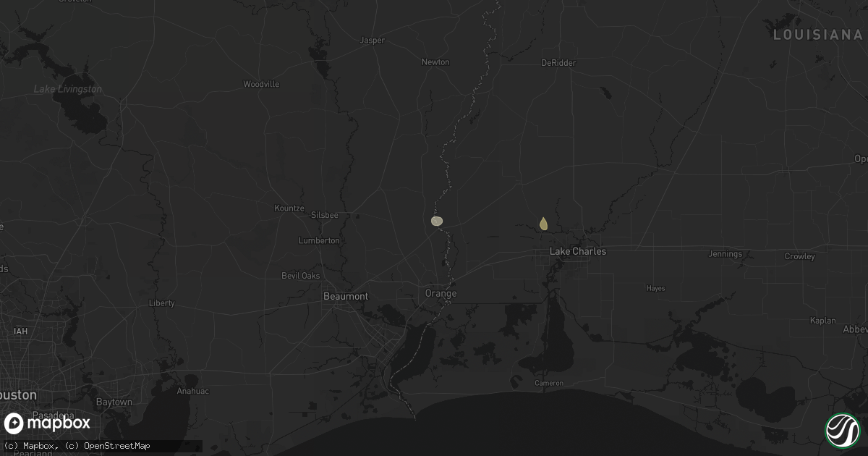
Task: Click the Kaplan town label
Action: 823,321
